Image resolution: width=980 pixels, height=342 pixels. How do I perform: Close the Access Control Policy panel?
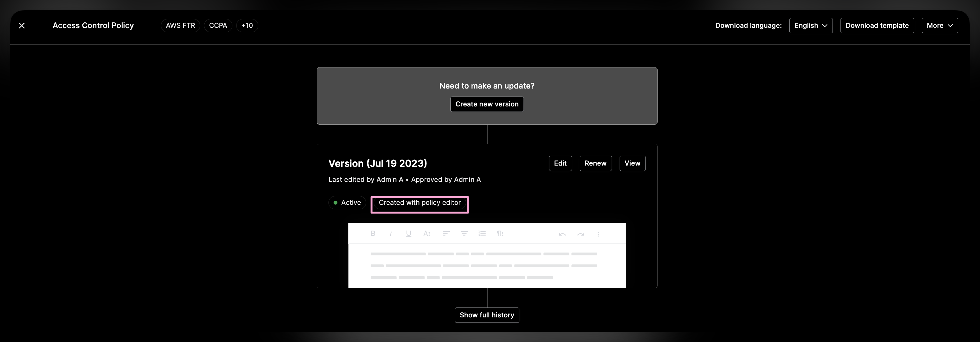[22, 26]
